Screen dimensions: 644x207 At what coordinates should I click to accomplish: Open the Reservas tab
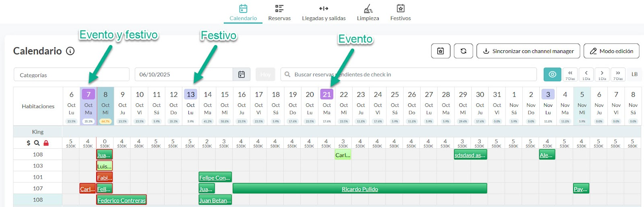point(279,12)
